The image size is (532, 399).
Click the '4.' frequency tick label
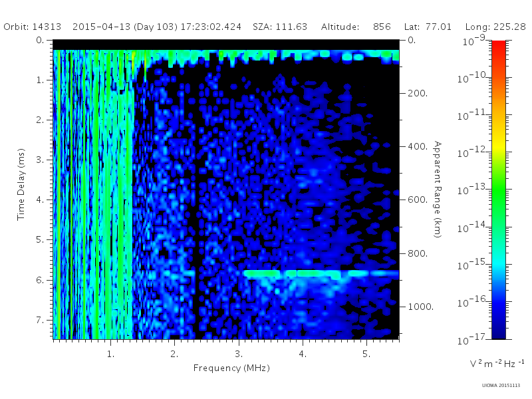coord(303,354)
